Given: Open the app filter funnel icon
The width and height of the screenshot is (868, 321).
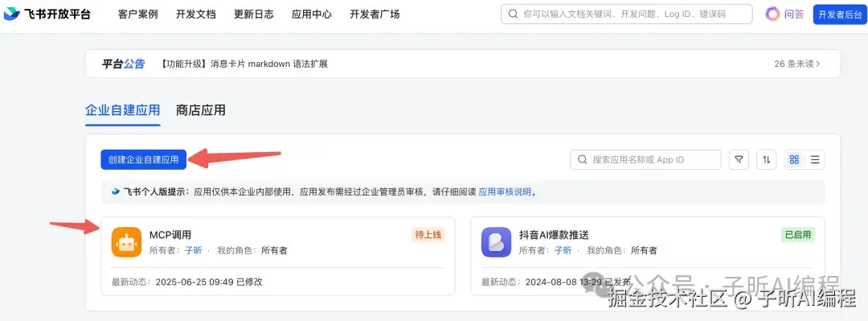Looking at the screenshot, I should pos(739,159).
